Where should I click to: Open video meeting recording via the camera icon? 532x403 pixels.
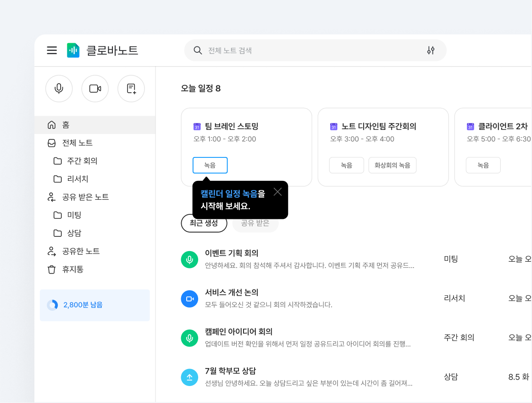coord(95,89)
